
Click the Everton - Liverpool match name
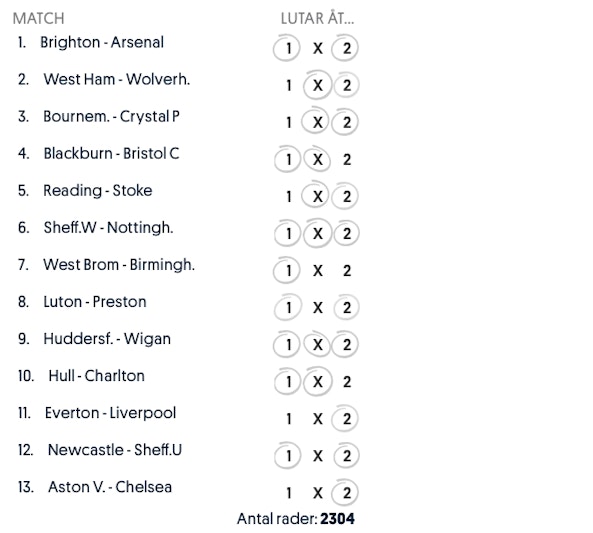point(110,413)
